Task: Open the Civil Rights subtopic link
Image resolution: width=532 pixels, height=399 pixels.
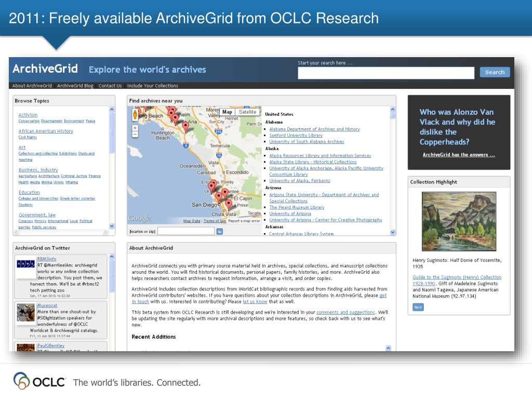Action: [x=28, y=137]
